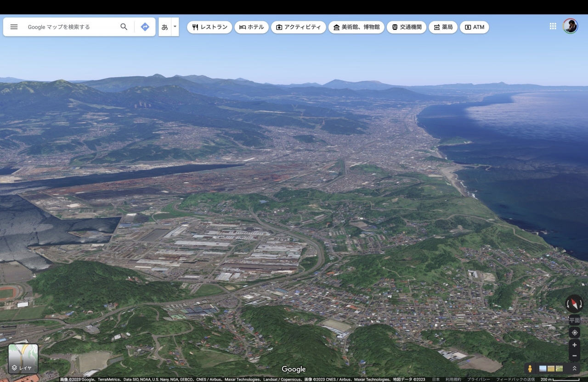
Task: Activate the Pegman Street View icon
Action: click(x=530, y=368)
